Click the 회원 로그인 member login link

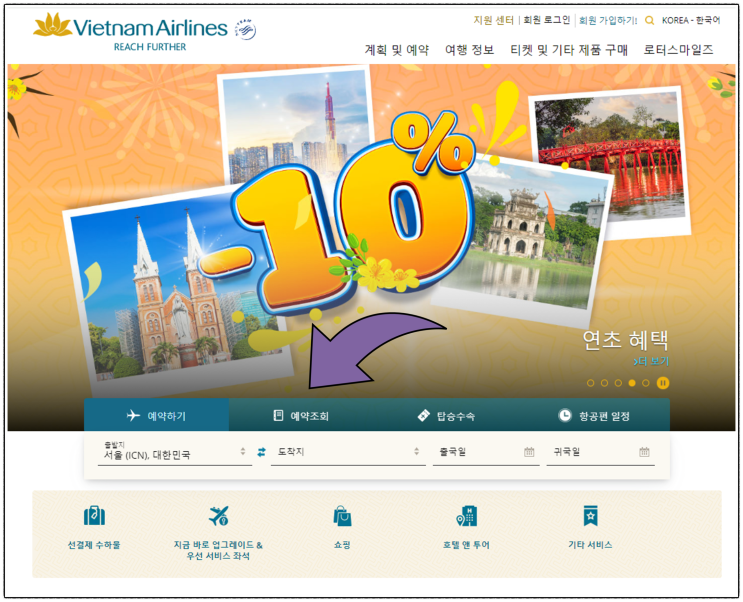546,20
